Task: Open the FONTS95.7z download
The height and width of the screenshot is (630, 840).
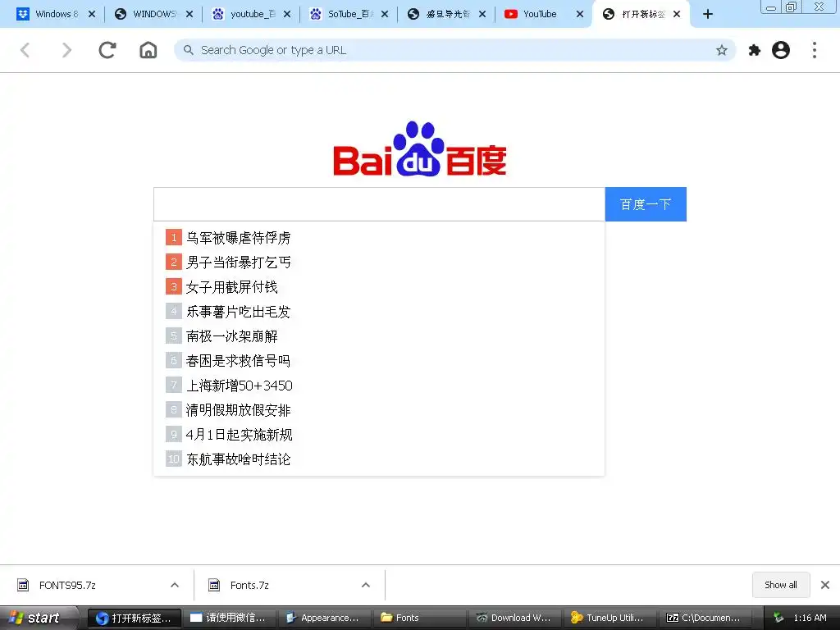Action: pyautogui.click(x=67, y=585)
